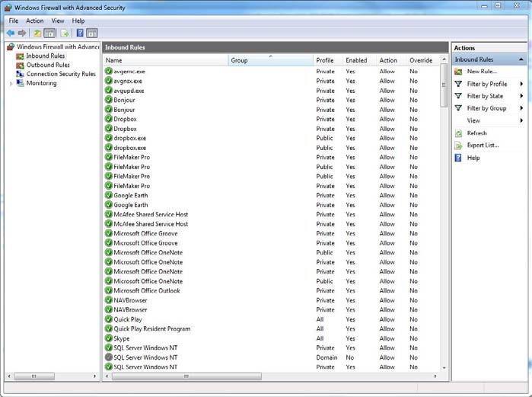Go forward with the right arrow toolbar icon
Viewport: 532px width, 397px height.
pyautogui.click(x=22, y=33)
